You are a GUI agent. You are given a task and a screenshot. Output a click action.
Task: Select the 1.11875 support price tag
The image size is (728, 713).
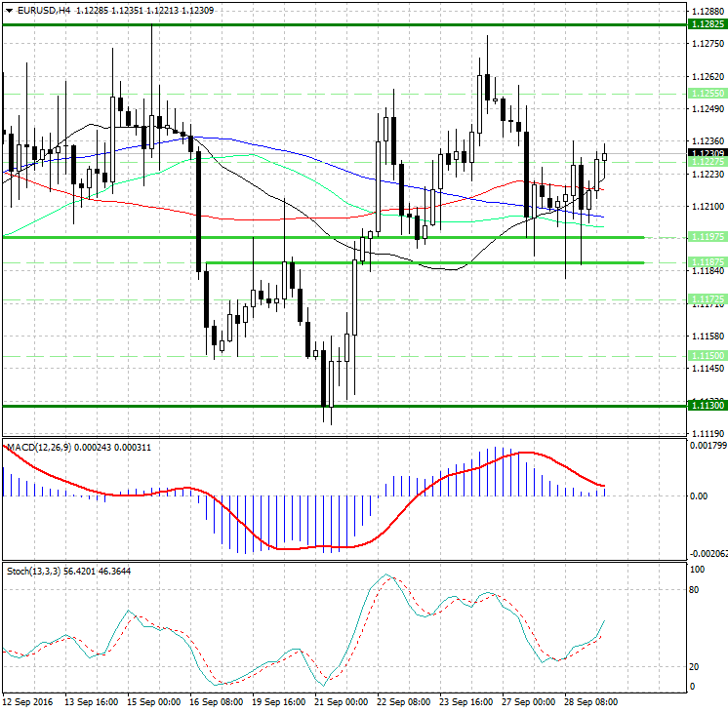pos(706,262)
